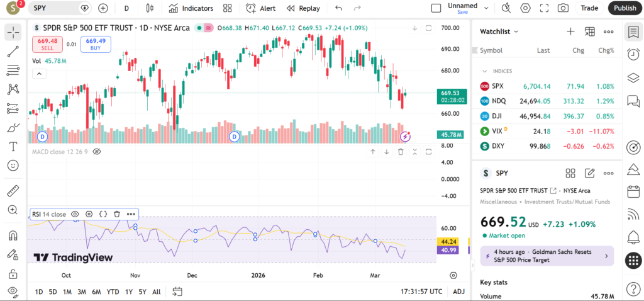Delete the RSI indicator with trash icon
Viewport: 644px width, 301px height.
pyautogui.click(x=117, y=214)
